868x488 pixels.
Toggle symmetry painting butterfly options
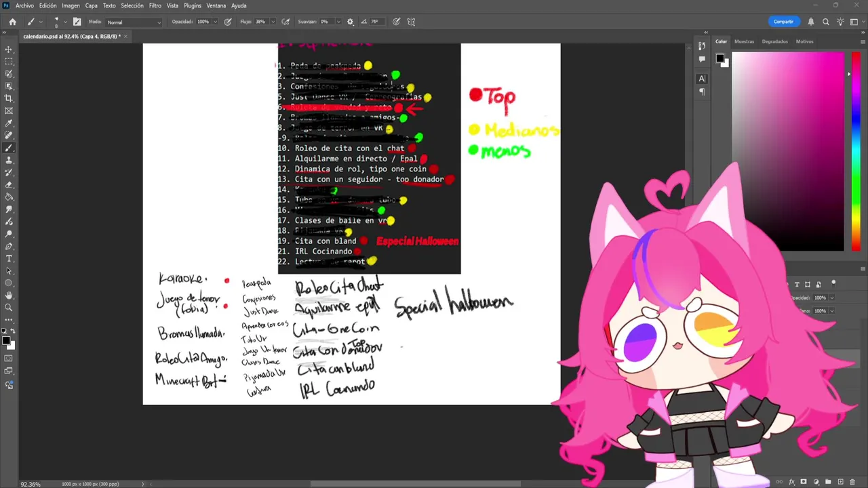(x=411, y=22)
